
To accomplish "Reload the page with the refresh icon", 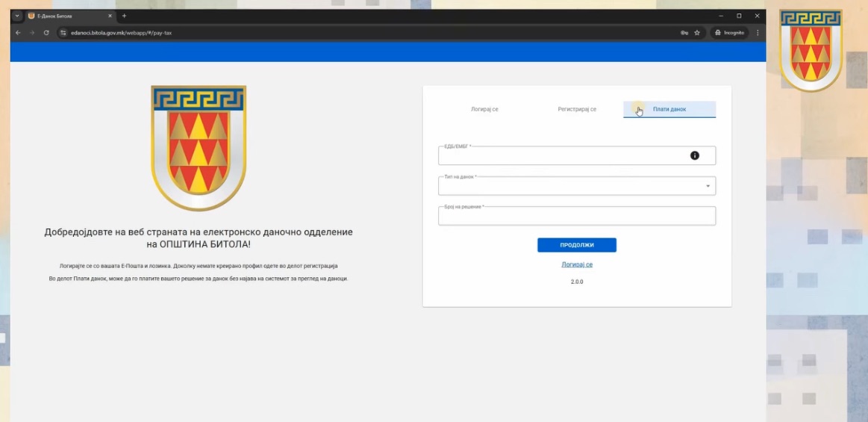I will 46,33.
